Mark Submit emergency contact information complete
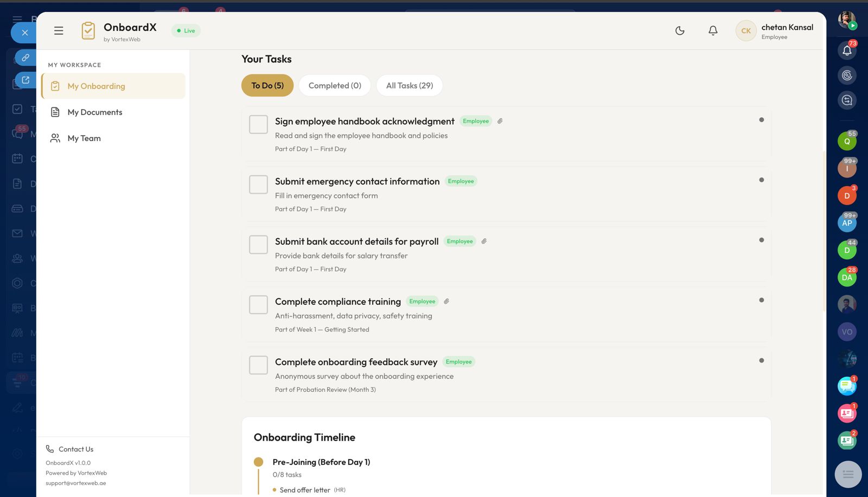This screenshot has height=497, width=868. [258, 184]
